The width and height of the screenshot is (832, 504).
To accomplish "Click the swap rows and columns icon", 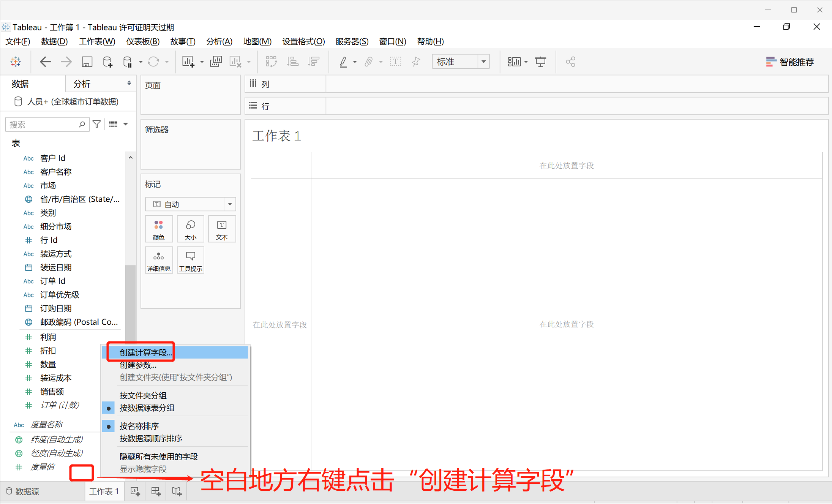I will tap(271, 62).
